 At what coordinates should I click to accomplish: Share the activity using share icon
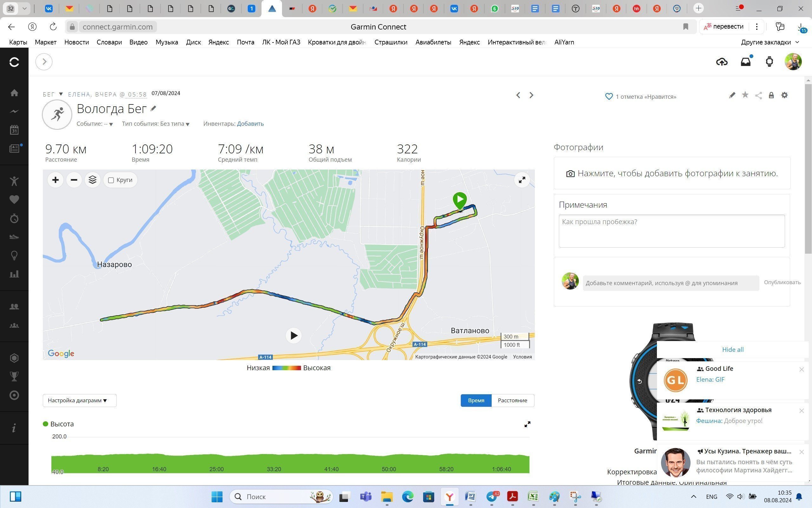[758, 96]
